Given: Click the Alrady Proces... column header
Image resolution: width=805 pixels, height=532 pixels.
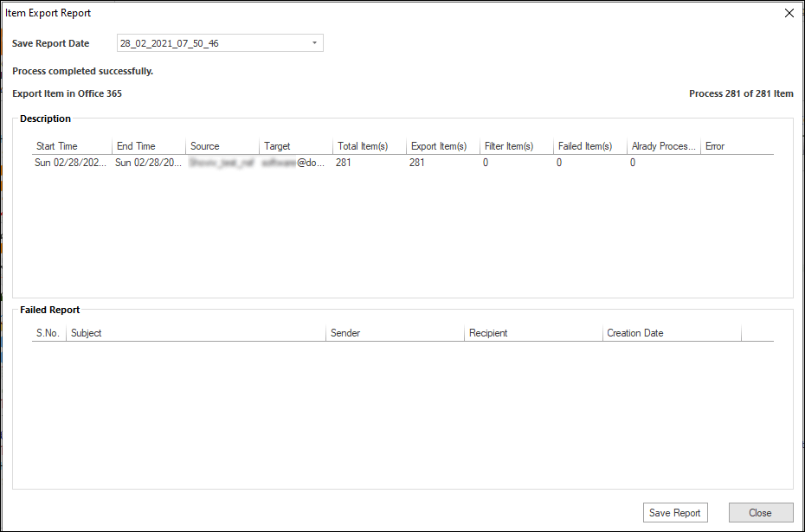Looking at the screenshot, I should pyautogui.click(x=664, y=146).
